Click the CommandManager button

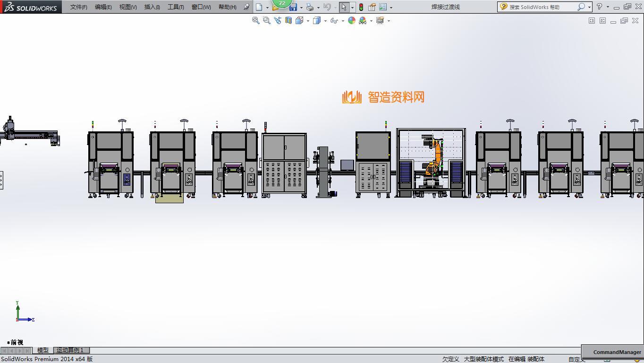(x=617, y=352)
